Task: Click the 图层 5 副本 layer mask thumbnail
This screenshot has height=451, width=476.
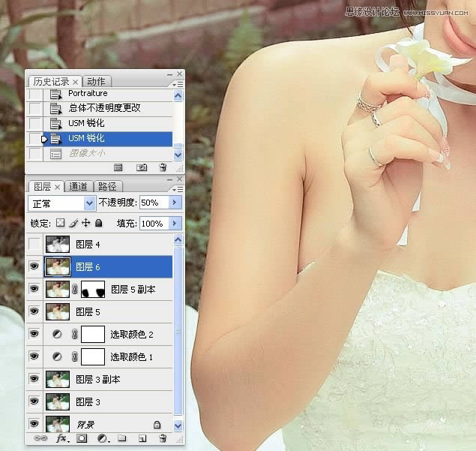Action: pyautogui.click(x=93, y=289)
